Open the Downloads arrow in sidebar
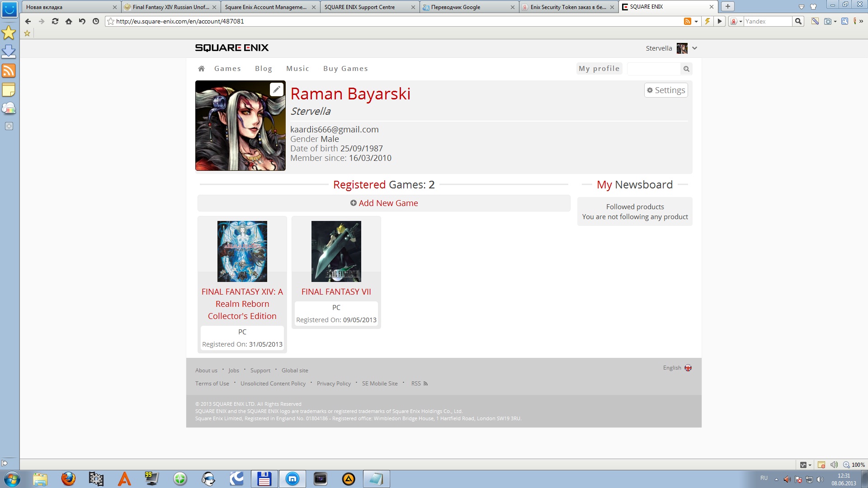 9,52
